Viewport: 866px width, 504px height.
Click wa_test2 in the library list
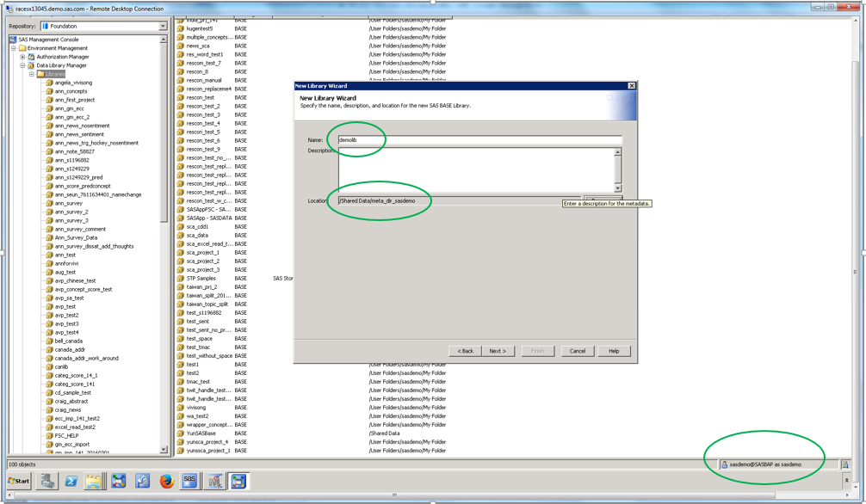coord(197,416)
